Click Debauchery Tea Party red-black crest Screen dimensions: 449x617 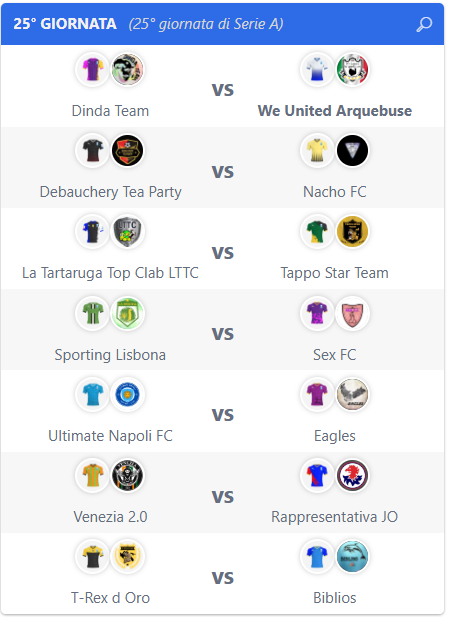pyautogui.click(x=127, y=150)
